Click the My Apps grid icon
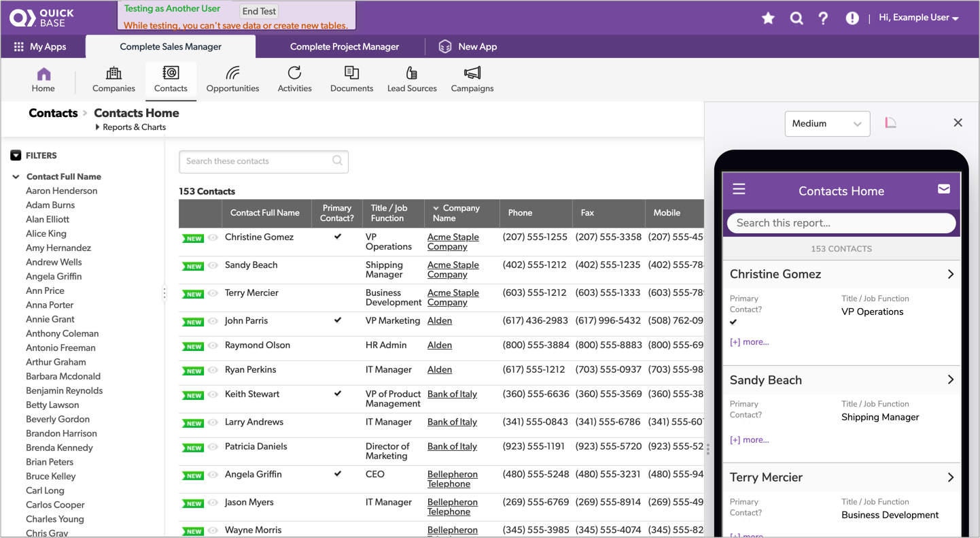The height and width of the screenshot is (538, 980). [18, 47]
